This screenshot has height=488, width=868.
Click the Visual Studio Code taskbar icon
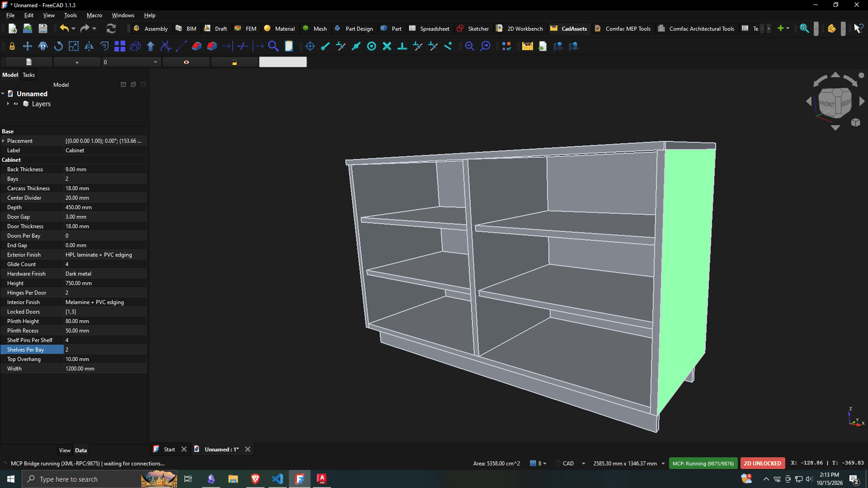(x=278, y=479)
